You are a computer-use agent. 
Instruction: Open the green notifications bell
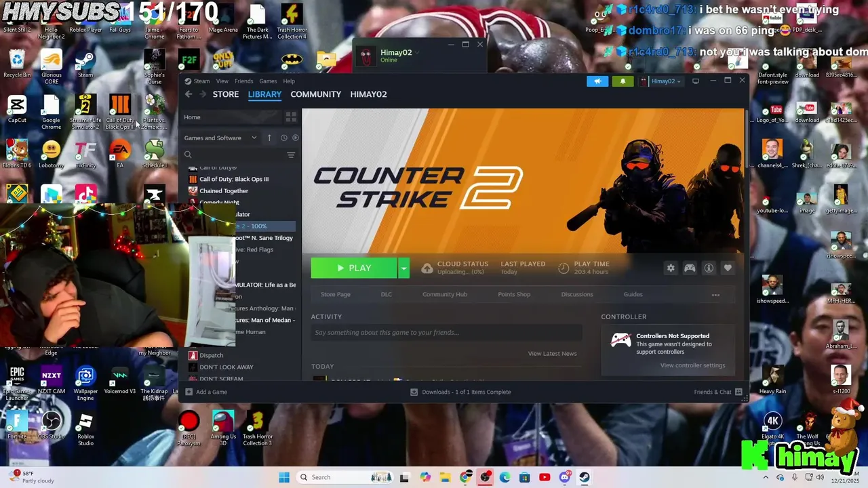point(623,81)
